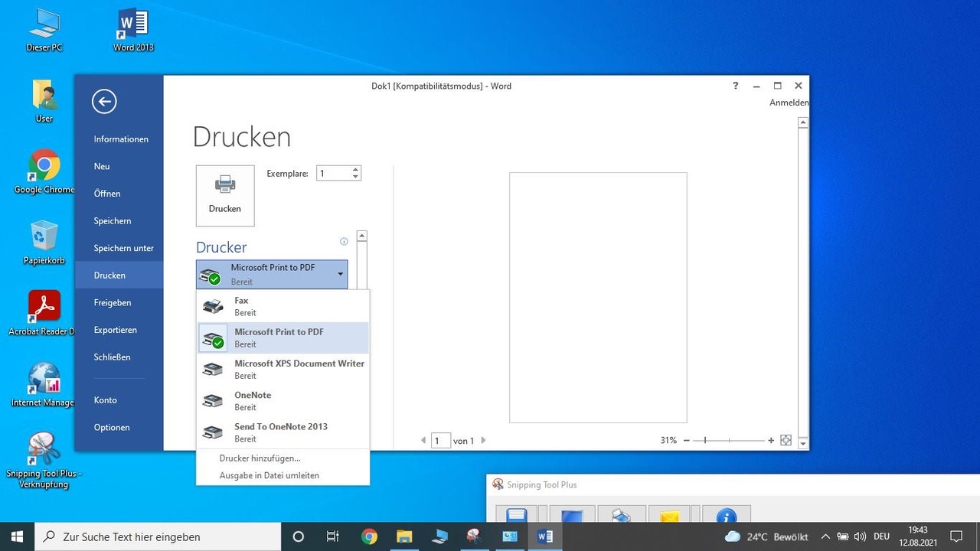Image resolution: width=980 pixels, height=551 pixels.
Task: Select the Dieser PC desktop icon
Action: click(44, 31)
